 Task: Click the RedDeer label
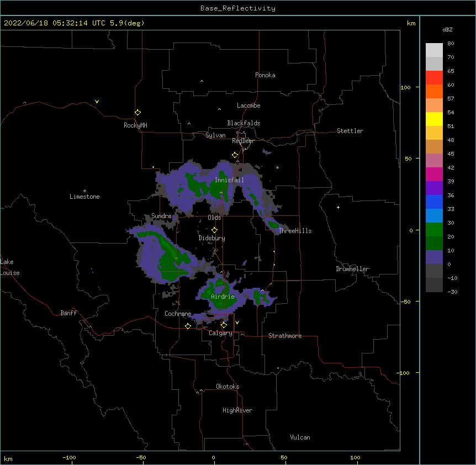pyautogui.click(x=243, y=141)
